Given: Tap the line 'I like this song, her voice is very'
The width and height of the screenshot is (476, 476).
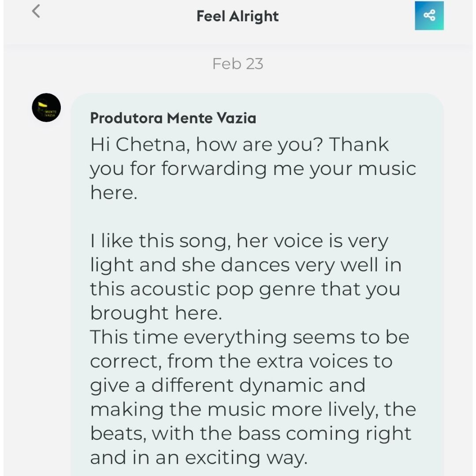Looking at the screenshot, I should [x=239, y=242].
